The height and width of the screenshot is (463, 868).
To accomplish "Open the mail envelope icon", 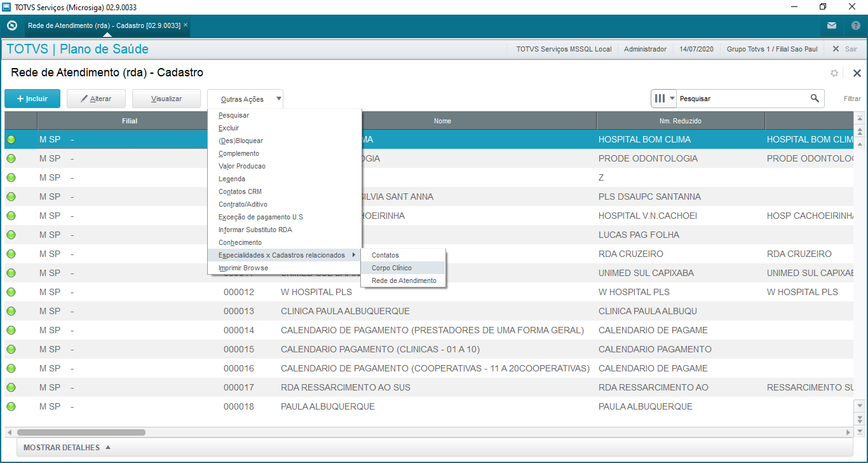I will (832, 25).
